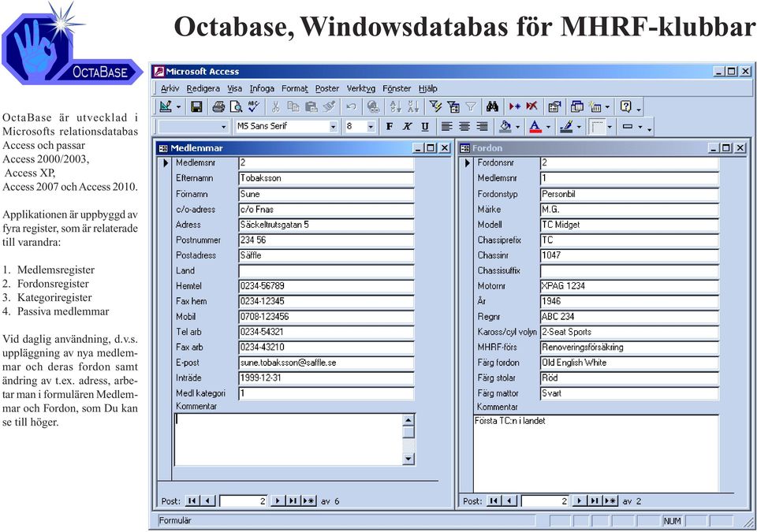This screenshot has height=532, width=757.
Task: Open the font size 8 dropdown
Action: (371, 126)
